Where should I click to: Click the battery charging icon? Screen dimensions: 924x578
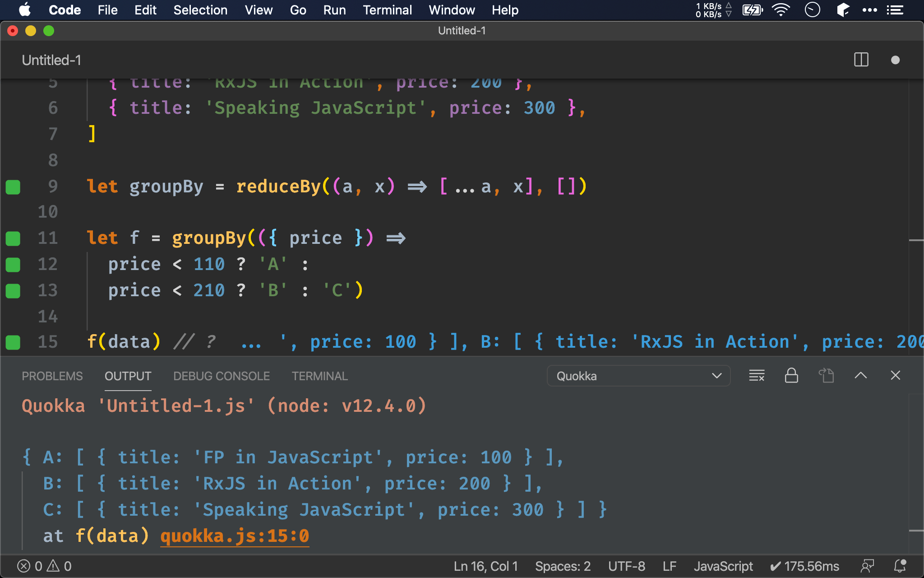point(753,10)
